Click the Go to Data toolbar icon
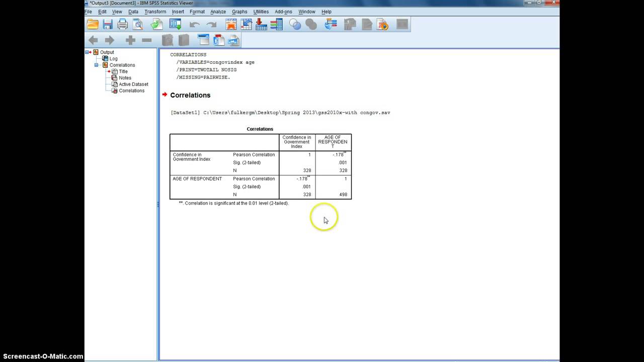 click(x=231, y=24)
